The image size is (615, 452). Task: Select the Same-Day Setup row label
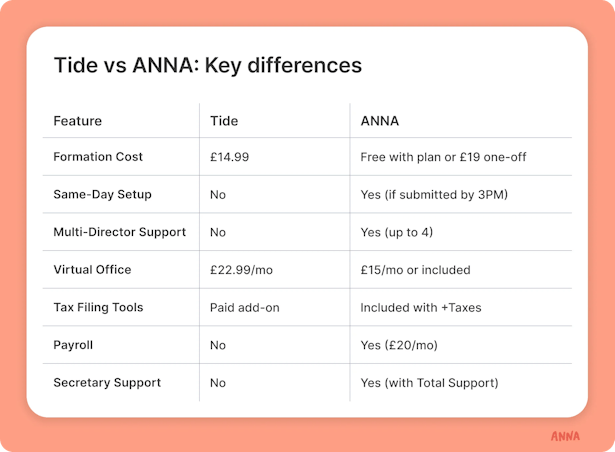(x=102, y=195)
